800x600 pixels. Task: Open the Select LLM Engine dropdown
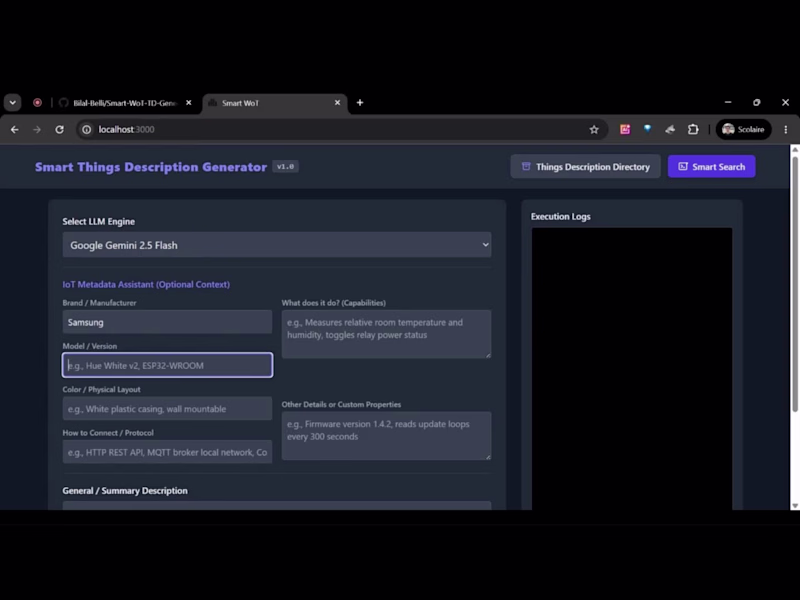coord(277,245)
